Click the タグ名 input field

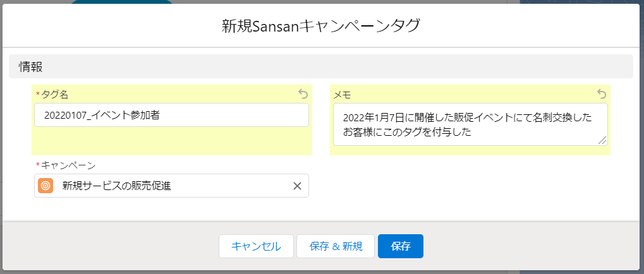click(171, 115)
